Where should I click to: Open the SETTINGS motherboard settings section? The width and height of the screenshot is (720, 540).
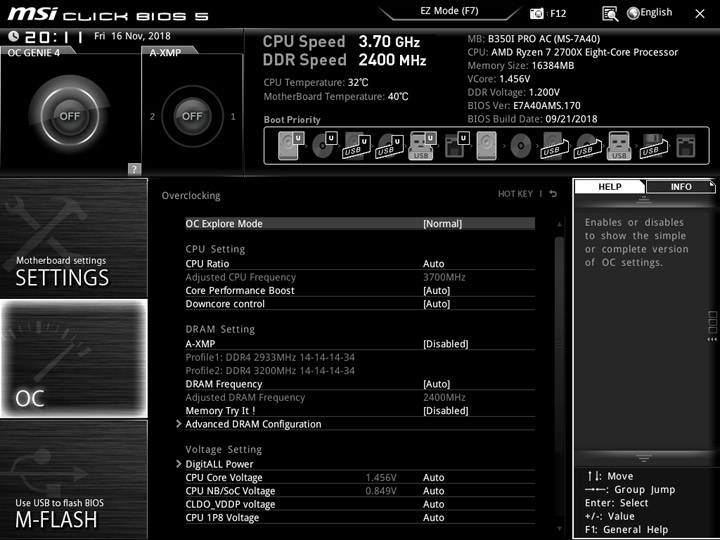[x=74, y=238]
